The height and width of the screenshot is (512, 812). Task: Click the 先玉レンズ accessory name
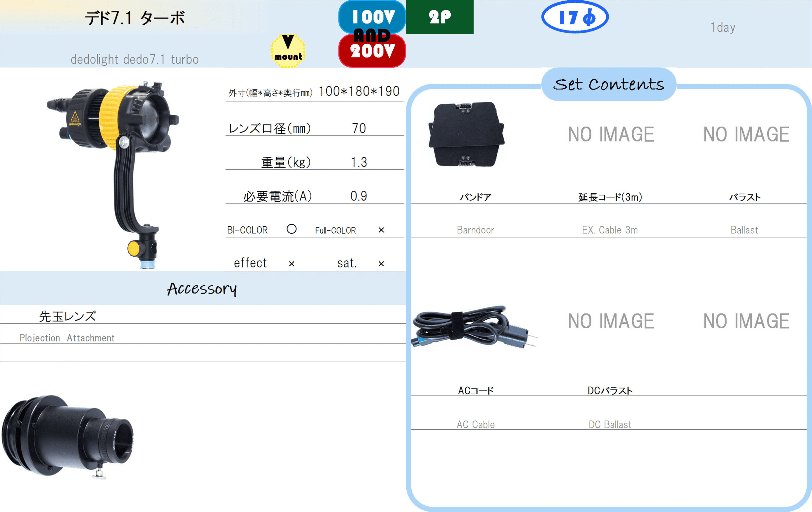point(68,316)
